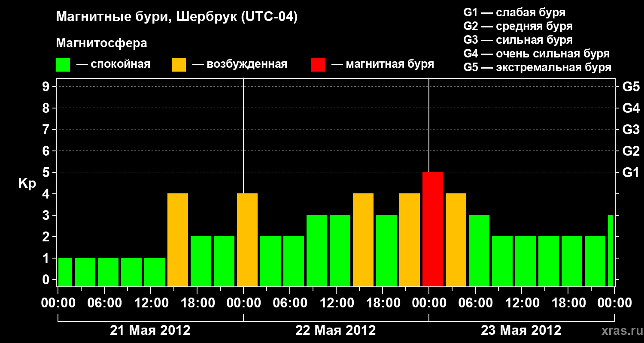Click the '— магнитная буря' legend label
644x343 pixels.
[x=383, y=65]
